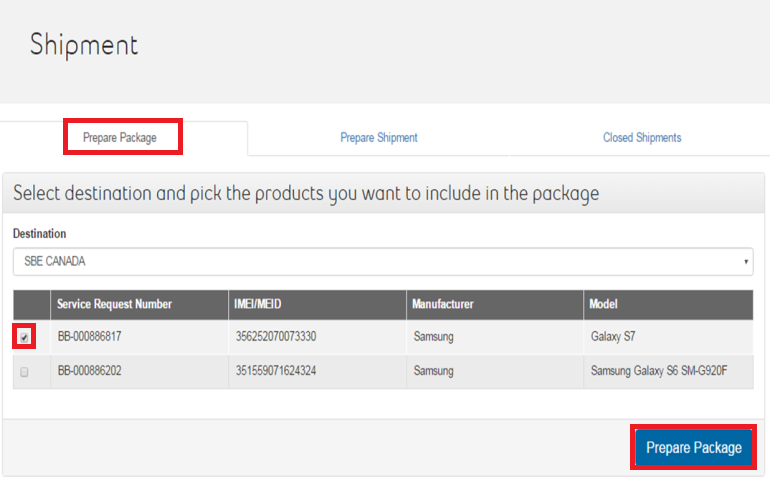
Task: Switch to the Prepare Package tab
Action: pyautogui.click(x=120, y=137)
